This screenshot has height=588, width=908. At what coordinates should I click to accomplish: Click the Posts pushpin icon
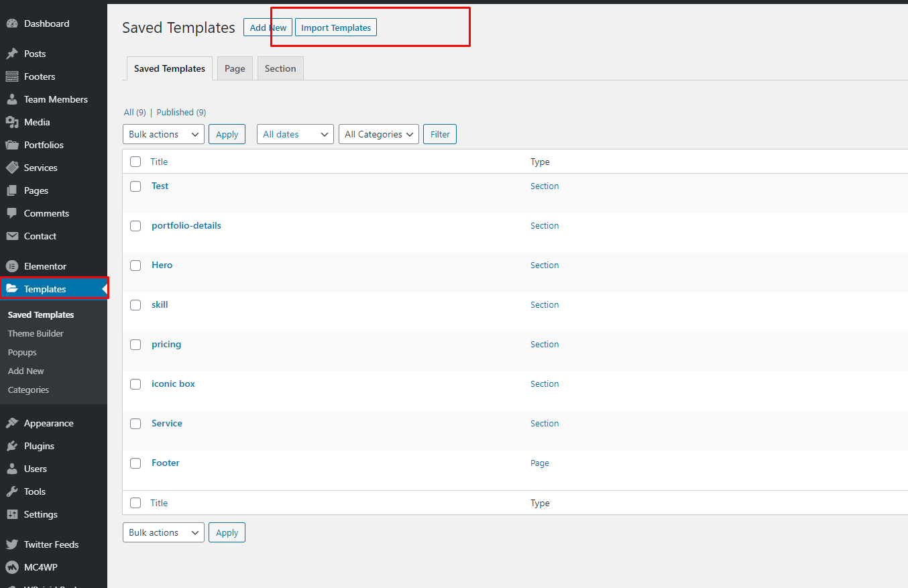[12, 54]
